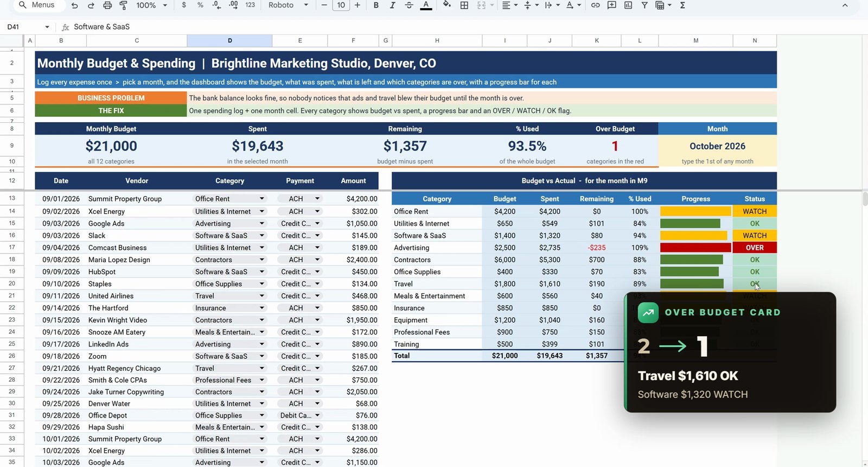
Task: Select column D header
Action: click(229, 41)
